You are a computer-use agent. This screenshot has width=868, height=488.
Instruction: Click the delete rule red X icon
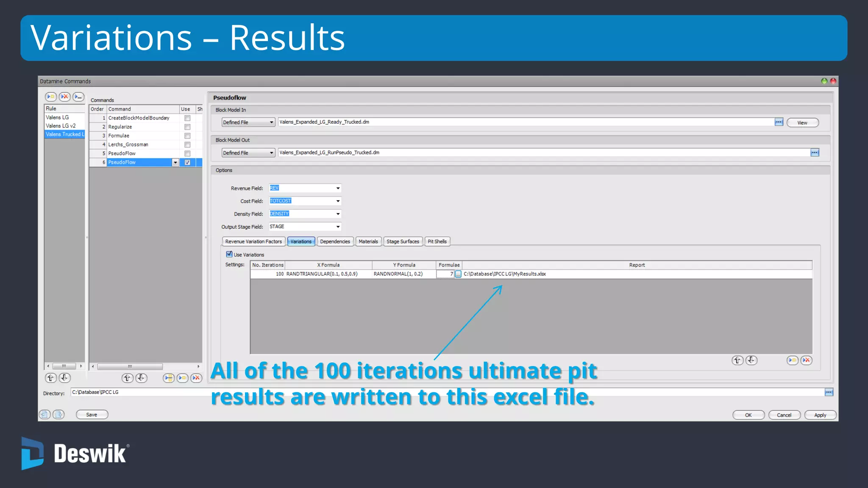[x=64, y=97]
